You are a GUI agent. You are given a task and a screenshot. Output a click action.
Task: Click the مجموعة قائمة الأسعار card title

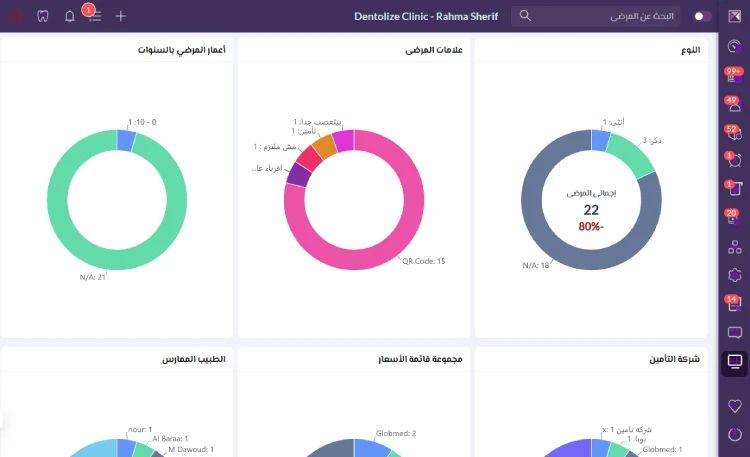[420, 359]
